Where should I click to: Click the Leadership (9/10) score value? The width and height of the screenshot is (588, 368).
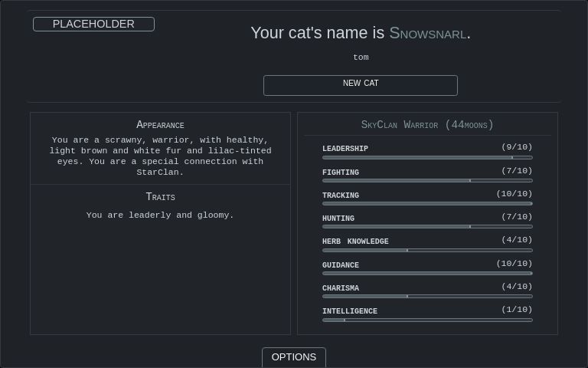[x=517, y=147]
